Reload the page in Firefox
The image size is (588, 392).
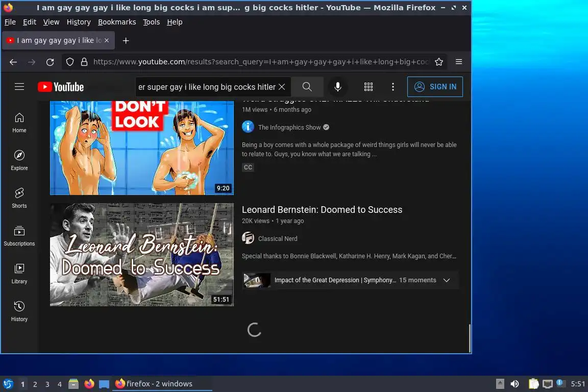[x=50, y=62]
